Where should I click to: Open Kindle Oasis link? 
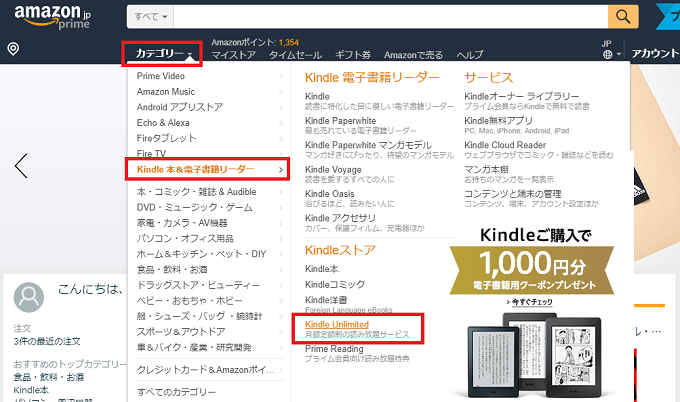pyautogui.click(x=330, y=194)
